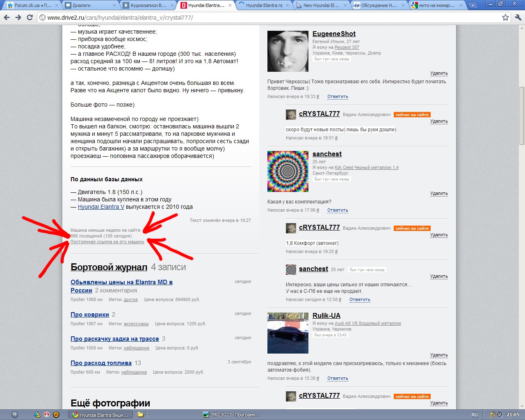Viewport: 525px width, 420px height.
Task: Reply to sanchest's 12:58 comment with Ответить
Action: 360,300
